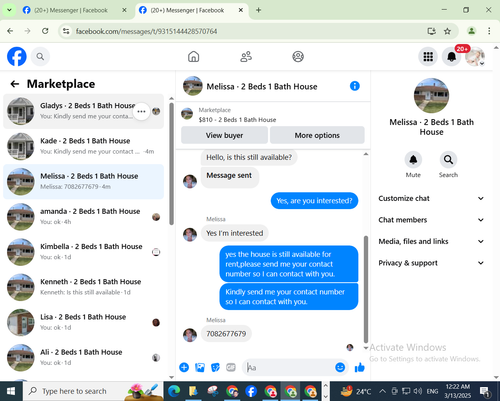Open the large listing thumbnail in info panel
The height and width of the screenshot is (401, 500).
[x=431, y=95]
